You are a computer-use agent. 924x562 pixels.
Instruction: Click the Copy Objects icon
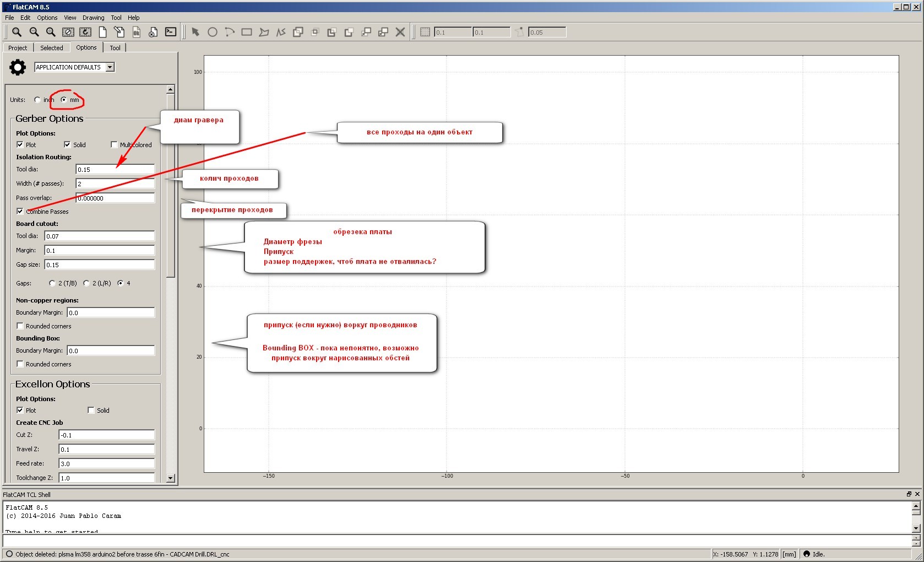(x=383, y=32)
